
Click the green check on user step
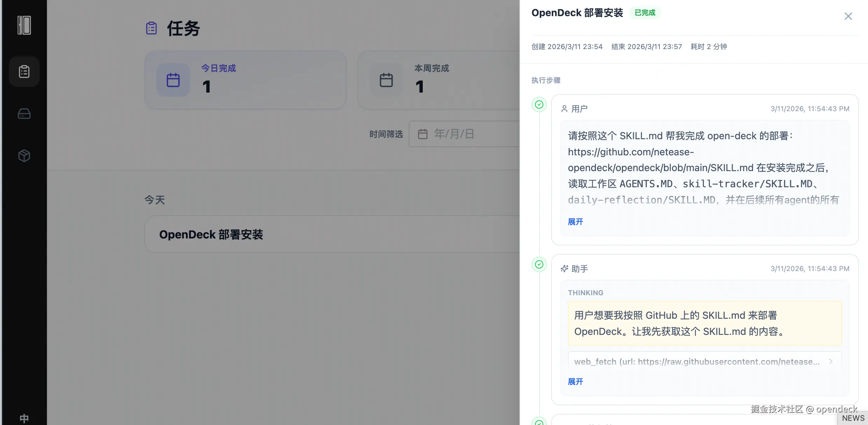[x=539, y=104]
